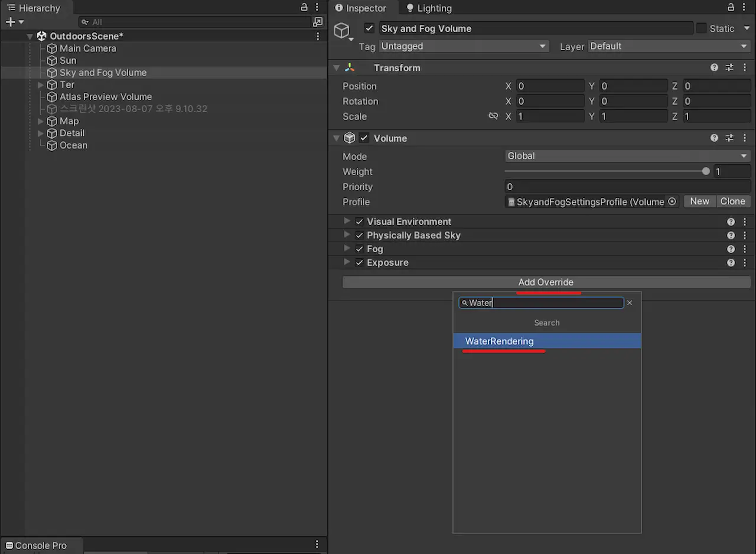Screen dimensions: 756x554
Task: Select Main Camera in the Hierarchy
Action: (x=88, y=48)
